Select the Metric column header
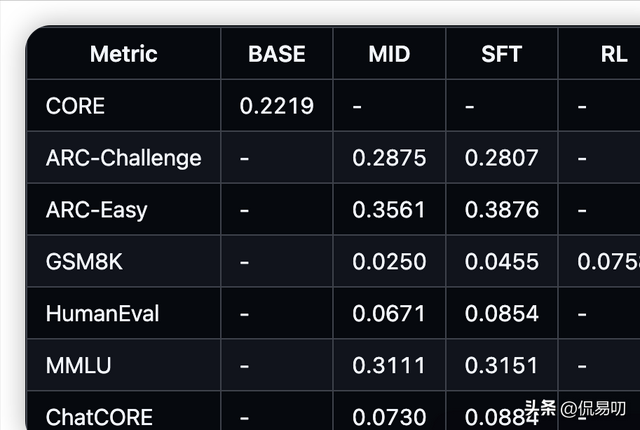Viewport: 640px width, 430px height. [124, 54]
